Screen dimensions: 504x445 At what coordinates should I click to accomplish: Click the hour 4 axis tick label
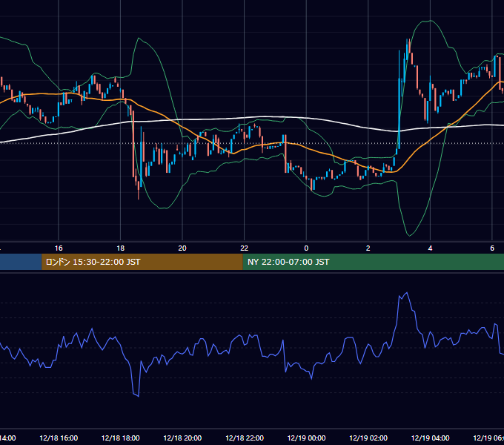[x=430, y=248]
